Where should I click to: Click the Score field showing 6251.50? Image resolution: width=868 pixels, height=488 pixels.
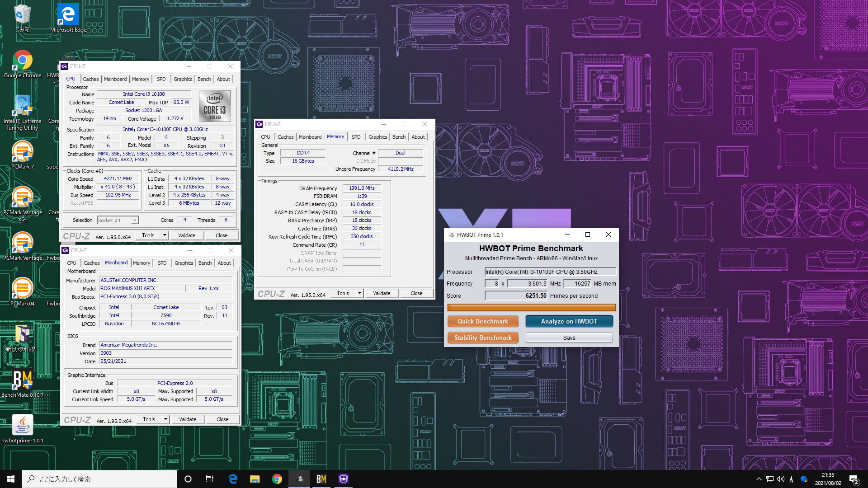(516, 296)
